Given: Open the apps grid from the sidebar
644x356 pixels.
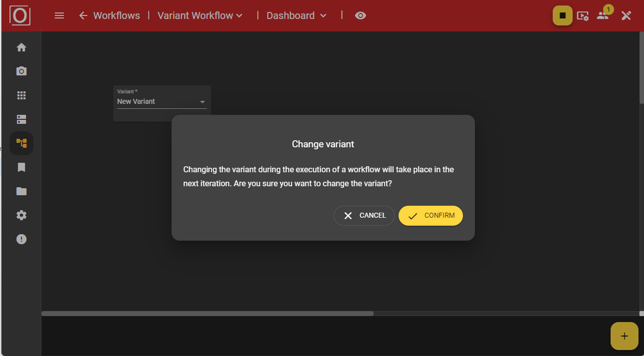Looking at the screenshot, I should (x=21, y=95).
